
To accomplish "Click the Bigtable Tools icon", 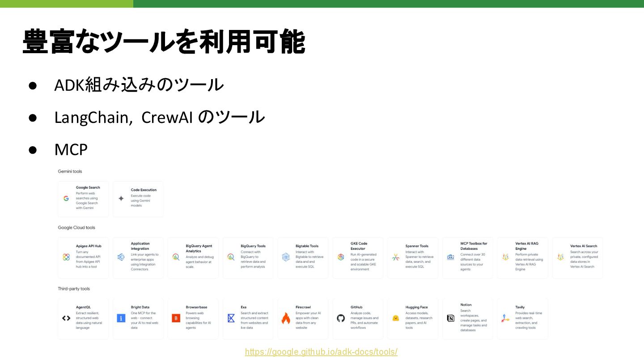I will (x=286, y=257).
